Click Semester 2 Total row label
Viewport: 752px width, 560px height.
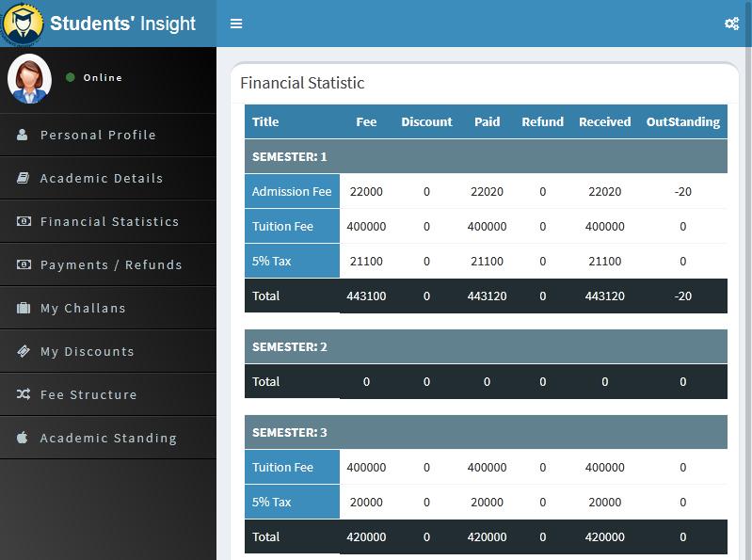point(265,381)
